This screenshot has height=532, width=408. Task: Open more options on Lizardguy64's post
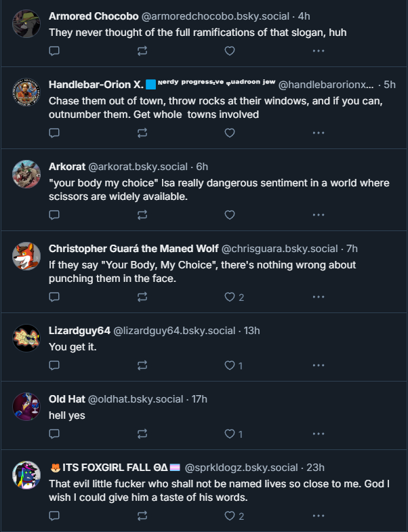[x=318, y=365]
